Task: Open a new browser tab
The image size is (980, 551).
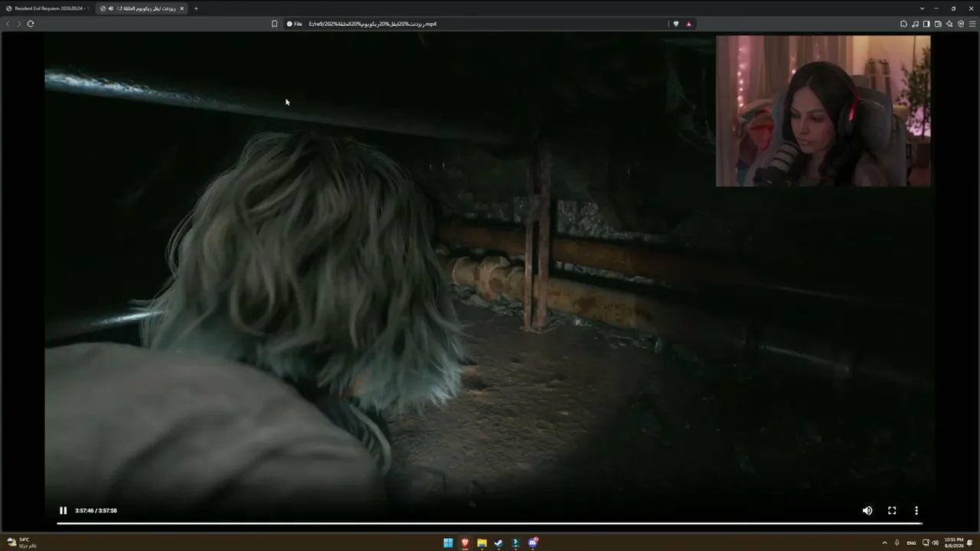Action: click(196, 8)
